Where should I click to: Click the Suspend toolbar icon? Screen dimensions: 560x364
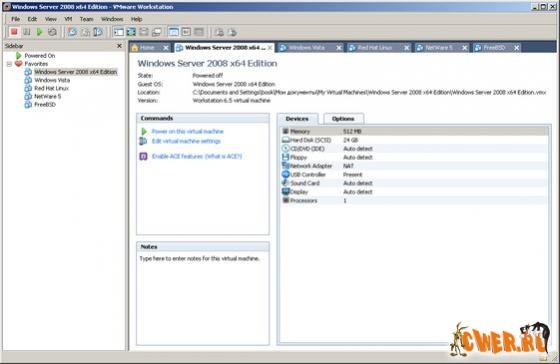27,32
